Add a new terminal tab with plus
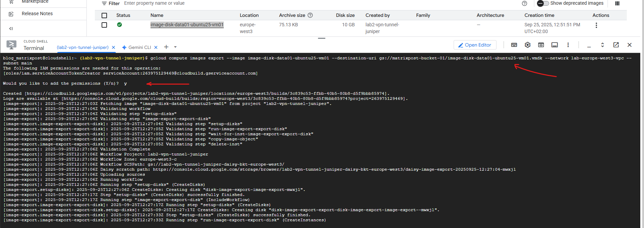 (166, 47)
